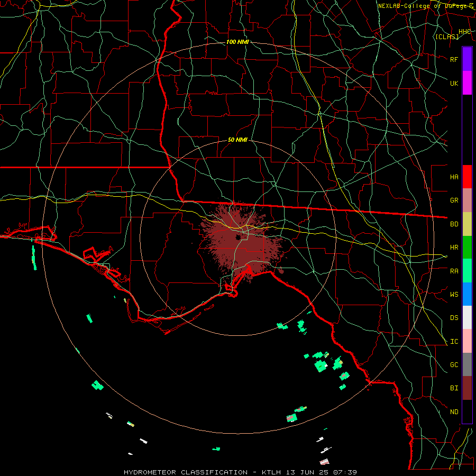Click the BD legend label
The image size is (476, 476).
click(454, 224)
